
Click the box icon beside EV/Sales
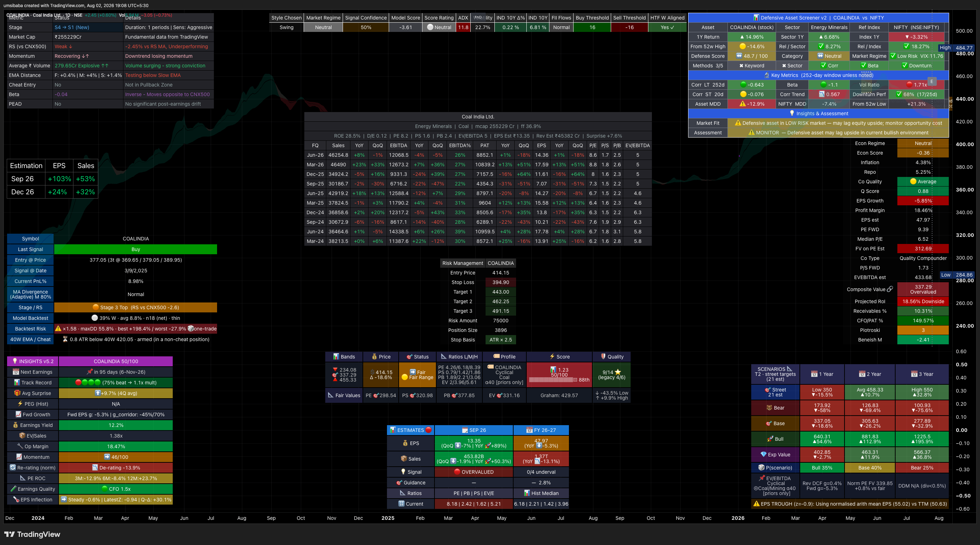pos(22,435)
